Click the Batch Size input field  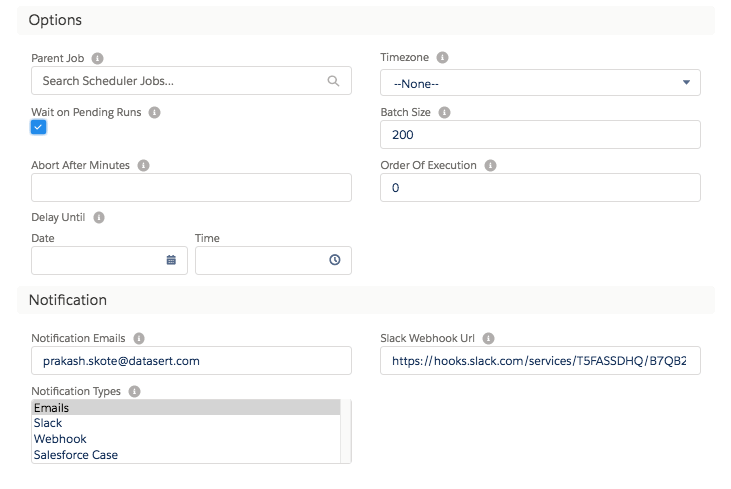coord(540,135)
